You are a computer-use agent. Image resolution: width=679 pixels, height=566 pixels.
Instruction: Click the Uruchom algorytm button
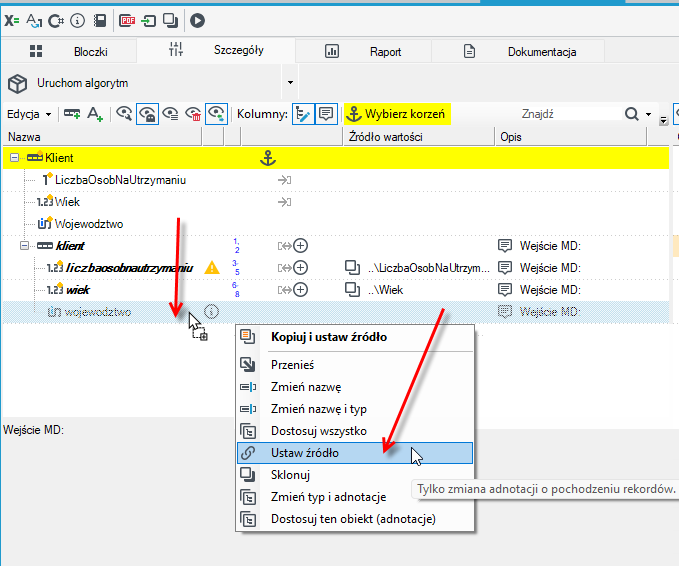point(142,83)
